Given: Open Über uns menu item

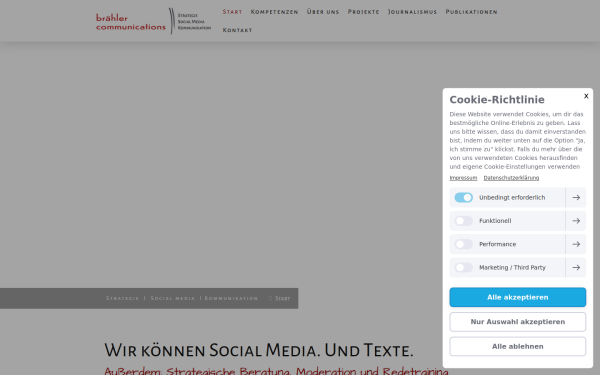Looking at the screenshot, I should click(323, 12).
